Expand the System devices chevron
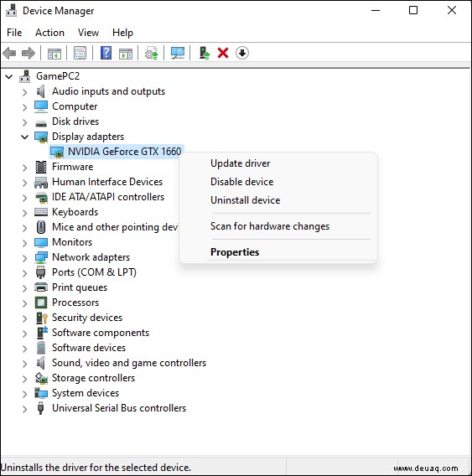 point(24,394)
